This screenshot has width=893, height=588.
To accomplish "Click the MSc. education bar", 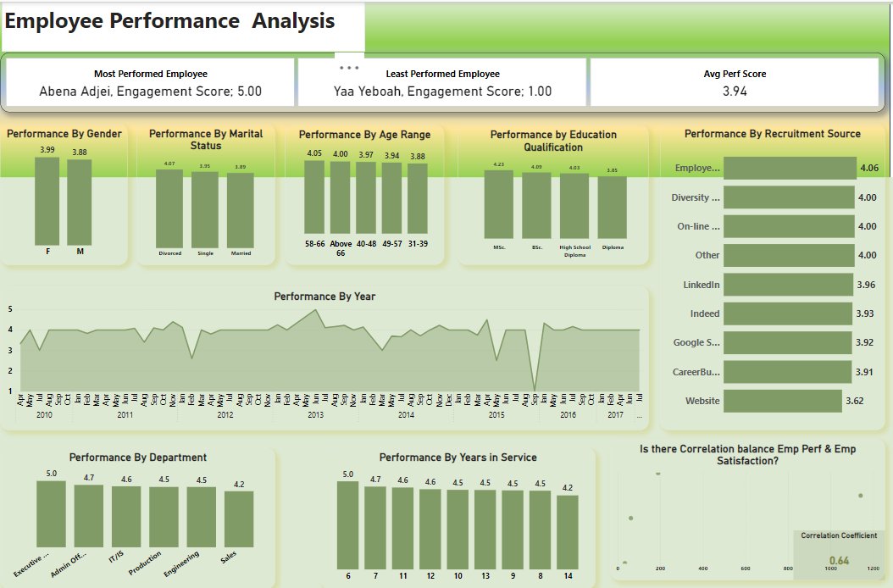I will tap(499, 204).
